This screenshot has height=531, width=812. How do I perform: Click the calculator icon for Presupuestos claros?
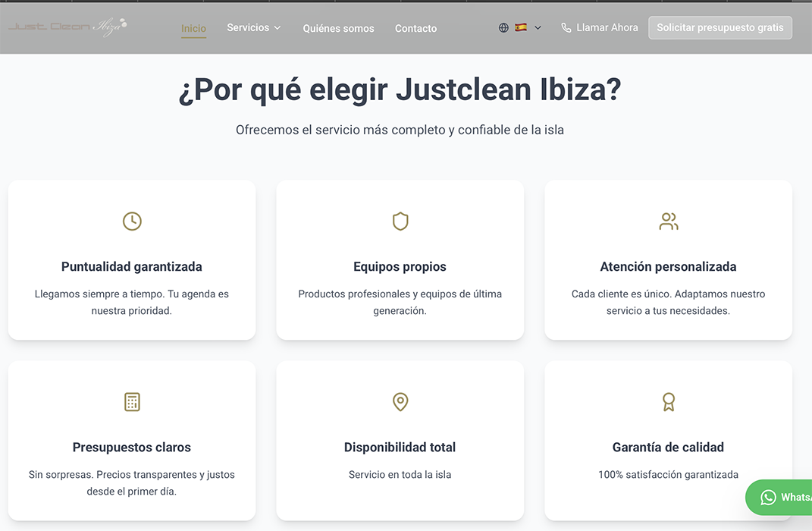132,402
